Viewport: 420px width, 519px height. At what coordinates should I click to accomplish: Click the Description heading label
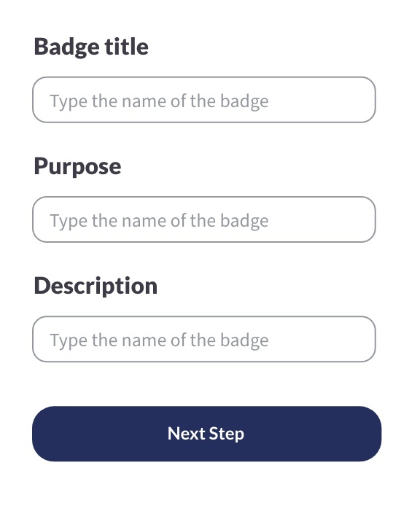pyautogui.click(x=96, y=286)
